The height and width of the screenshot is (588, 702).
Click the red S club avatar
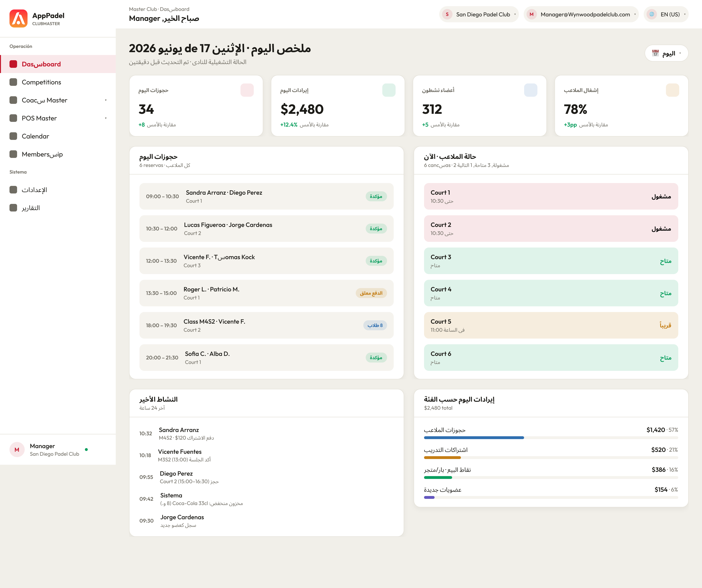(x=447, y=14)
